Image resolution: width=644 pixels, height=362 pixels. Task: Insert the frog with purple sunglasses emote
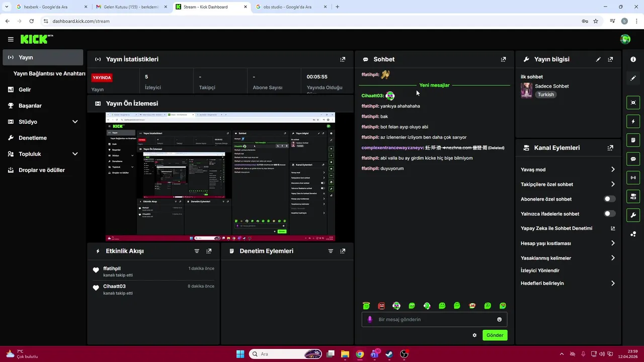[396, 306]
